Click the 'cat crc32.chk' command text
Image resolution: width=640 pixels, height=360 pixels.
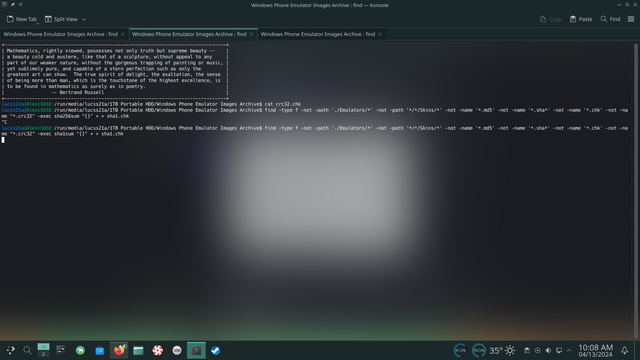(x=282, y=104)
